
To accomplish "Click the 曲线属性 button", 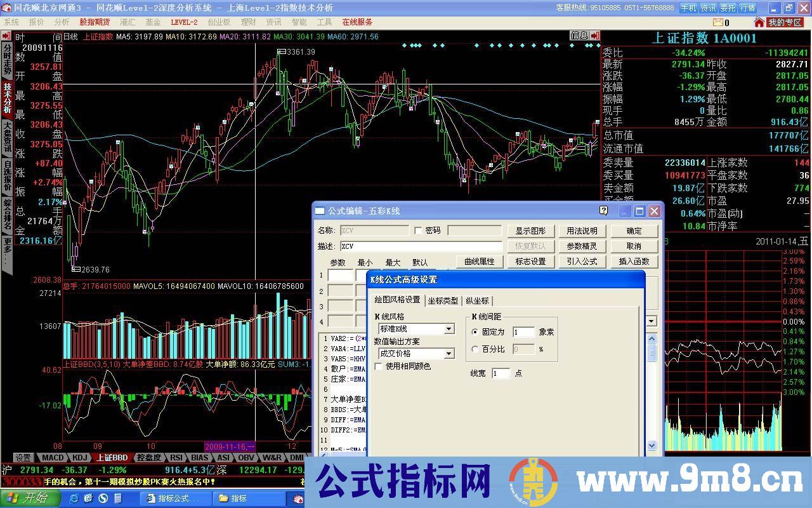I will (x=480, y=261).
